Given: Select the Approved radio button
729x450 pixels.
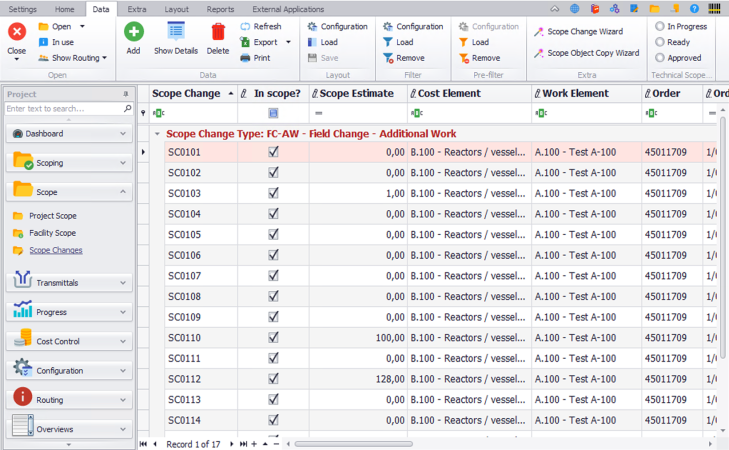Looking at the screenshot, I should 660,58.
